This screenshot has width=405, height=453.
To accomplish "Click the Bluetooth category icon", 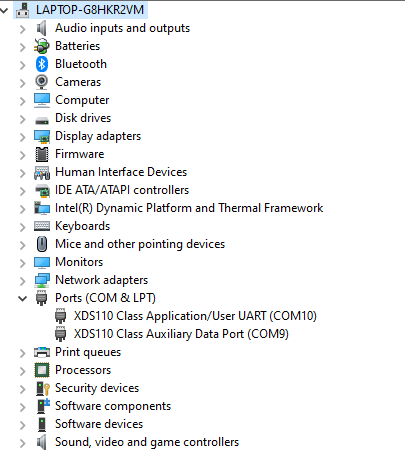I will tap(42, 64).
